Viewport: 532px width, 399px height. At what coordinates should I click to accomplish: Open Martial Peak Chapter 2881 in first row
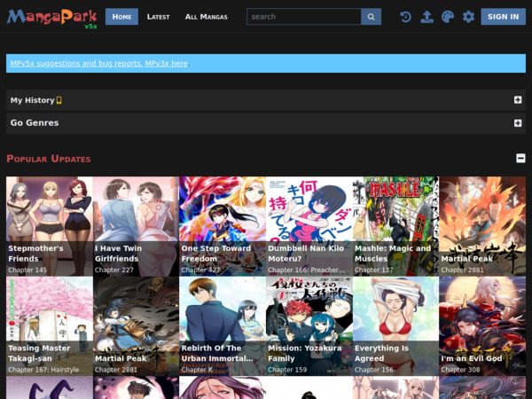[x=462, y=270]
